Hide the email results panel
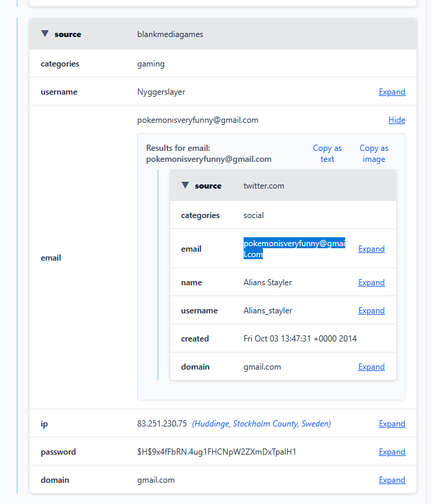 [x=397, y=120]
